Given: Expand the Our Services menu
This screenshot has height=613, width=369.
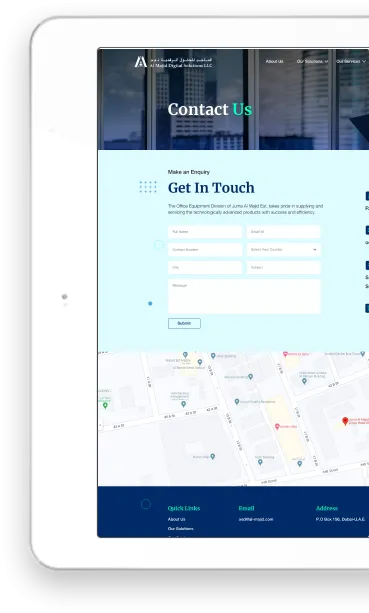Looking at the screenshot, I should coord(351,61).
